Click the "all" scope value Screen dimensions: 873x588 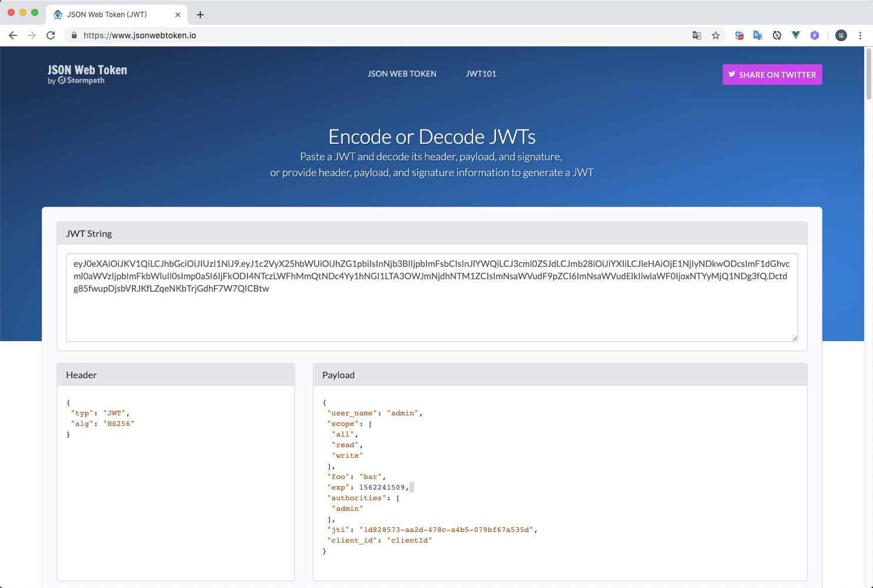pos(343,434)
